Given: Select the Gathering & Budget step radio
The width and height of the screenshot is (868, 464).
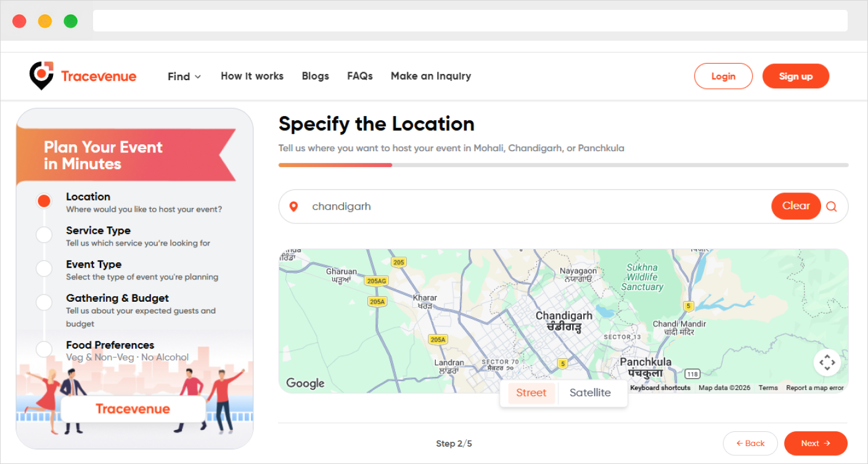Looking at the screenshot, I should point(44,302).
